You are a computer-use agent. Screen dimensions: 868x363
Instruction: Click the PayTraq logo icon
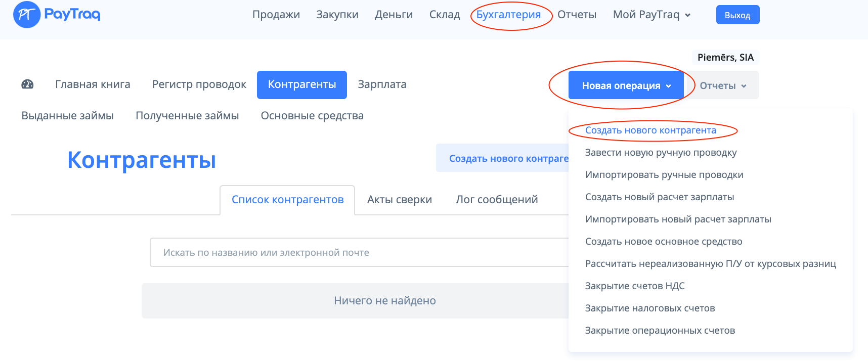pos(26,15)
